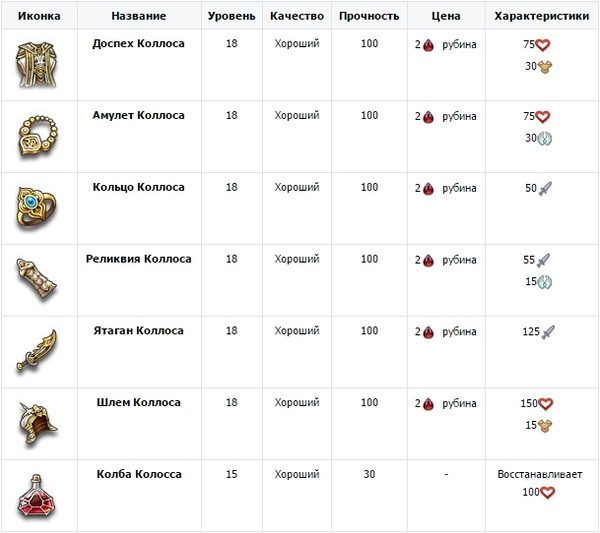Select the Ятаган Коллоса sword icon
Viewport: 600px width, 533px height.
[37, 350]
